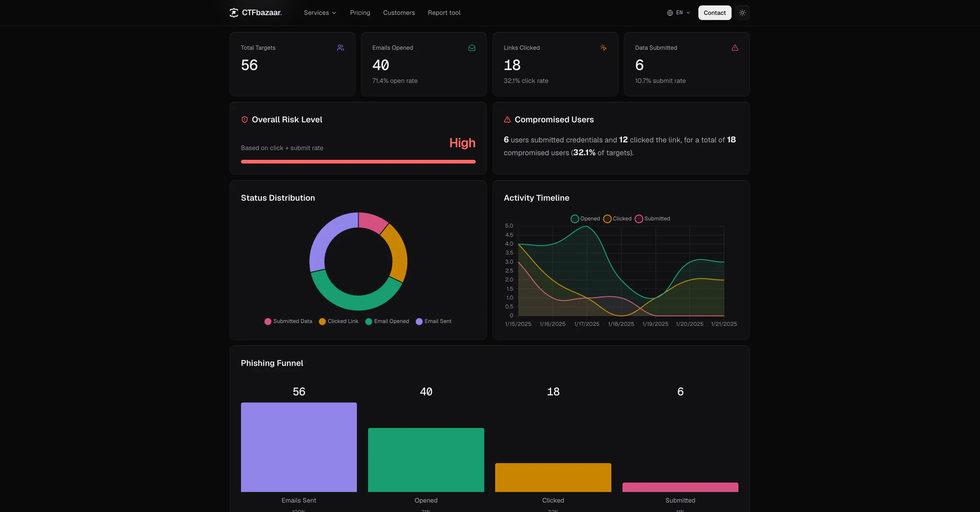The image size is (980, 512).
Task: Open the Pricing page
Action: click(360, 13)
